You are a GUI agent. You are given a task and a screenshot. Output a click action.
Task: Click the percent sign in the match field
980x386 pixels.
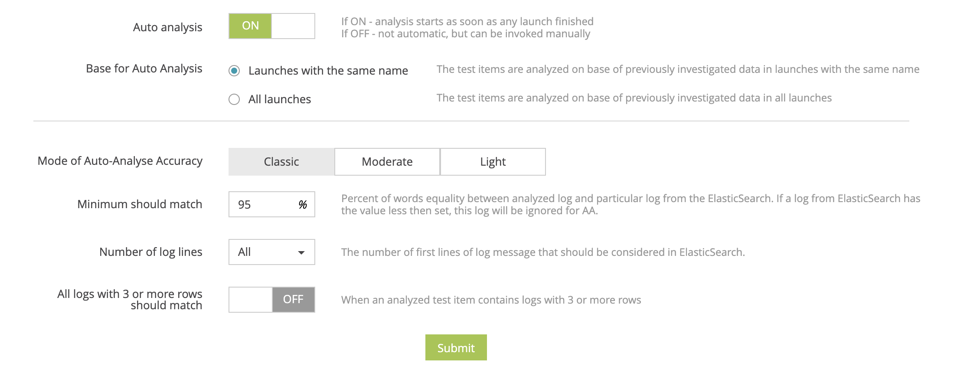click(304, 204)
